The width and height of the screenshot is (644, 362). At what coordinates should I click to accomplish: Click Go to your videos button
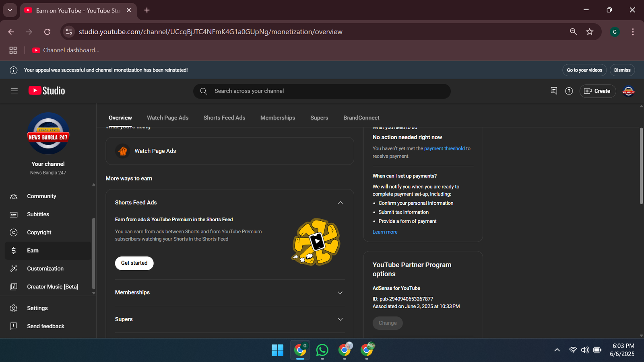coord(584,70)
